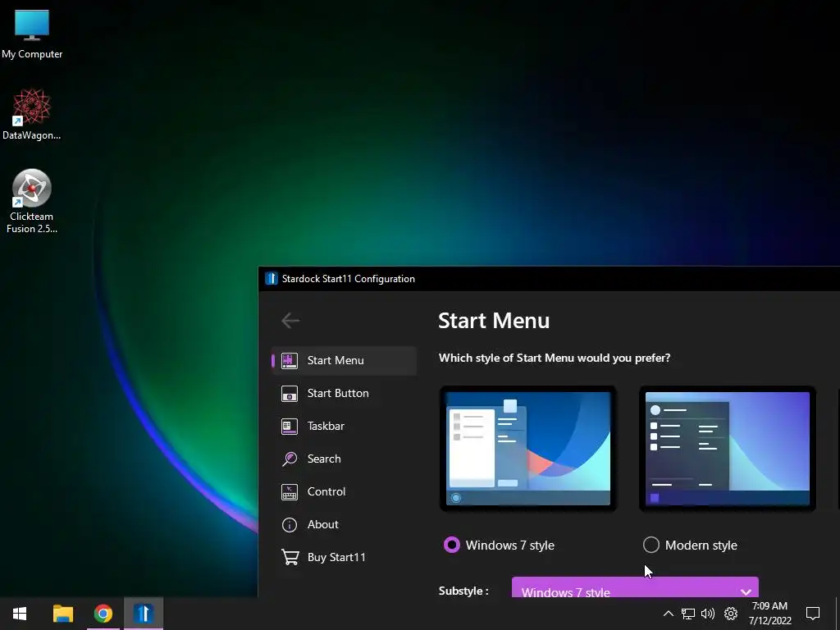Select the DataWagon desktop shortcut
The height and width of the screenshot is (630, 840).
32,115
